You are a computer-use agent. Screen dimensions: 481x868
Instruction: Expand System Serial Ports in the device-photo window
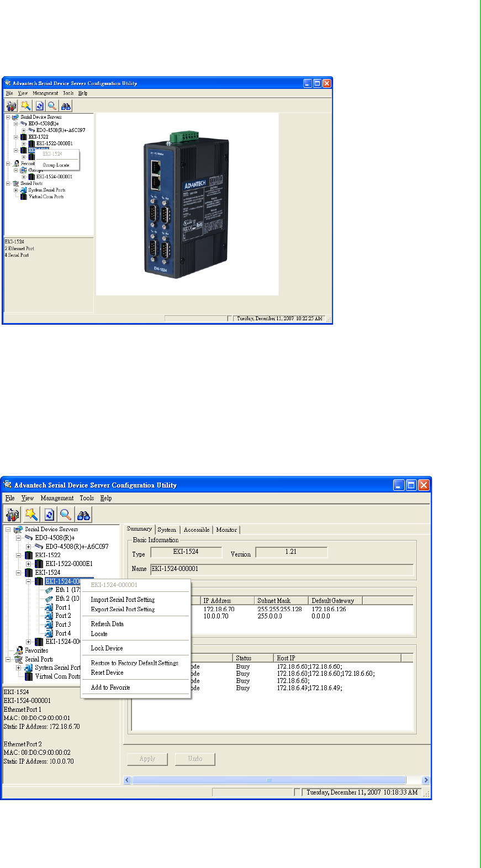(x=16, y=190)
